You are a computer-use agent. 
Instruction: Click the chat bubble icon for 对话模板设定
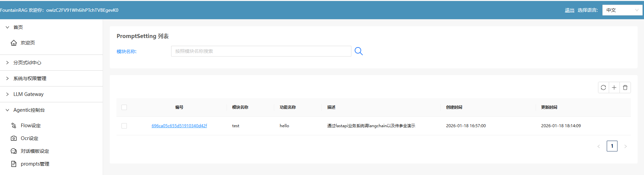point(14,151)
